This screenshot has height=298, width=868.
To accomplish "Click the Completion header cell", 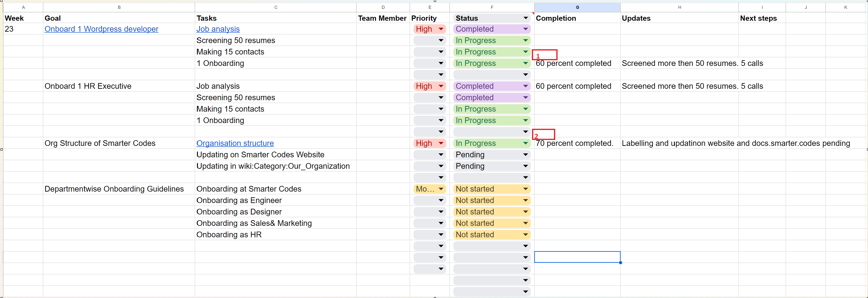I will click(x=577, y=18).
